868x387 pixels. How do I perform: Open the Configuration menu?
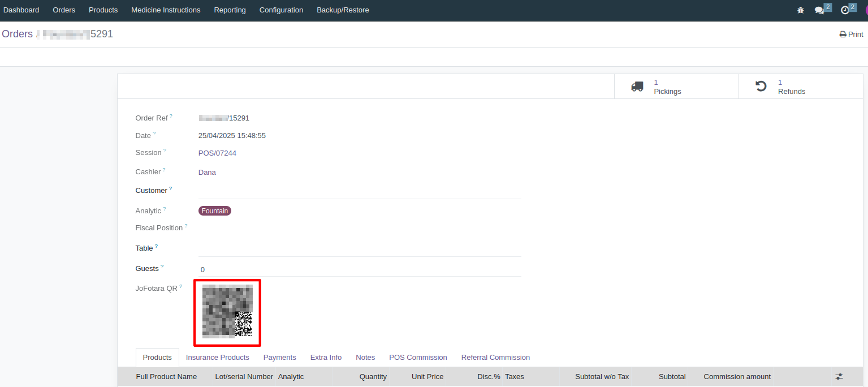(x=281, y=10)
